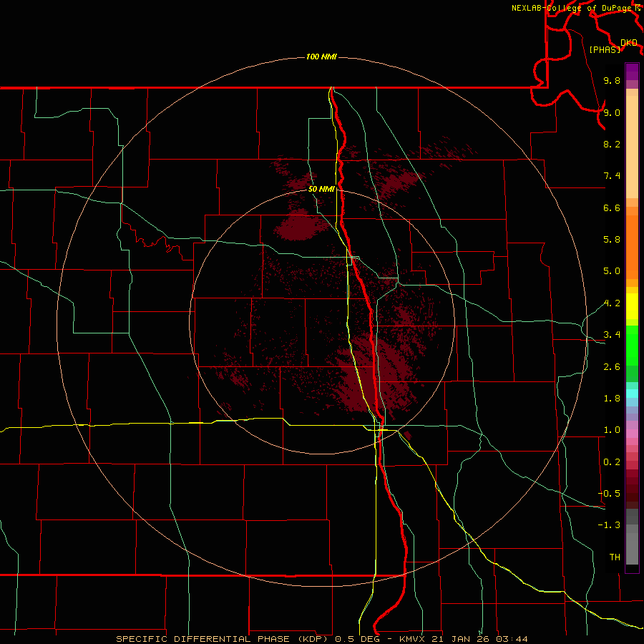Click the DKD product label
This screenshot has width=644, height=644.
[x=628, y=43]
